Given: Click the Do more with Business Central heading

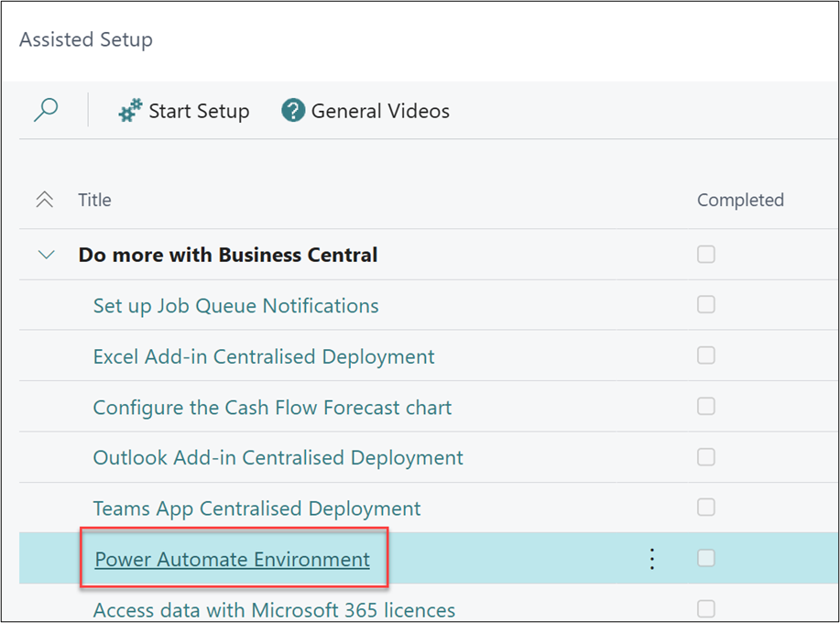Looking at the screenshot, I should [x=228, y=255].
